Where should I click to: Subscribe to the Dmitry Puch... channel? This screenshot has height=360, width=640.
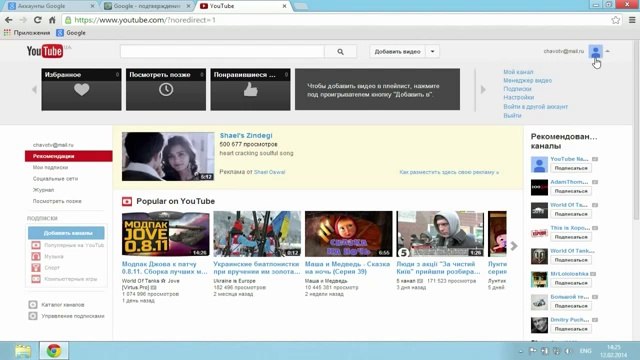click(571, 329)
